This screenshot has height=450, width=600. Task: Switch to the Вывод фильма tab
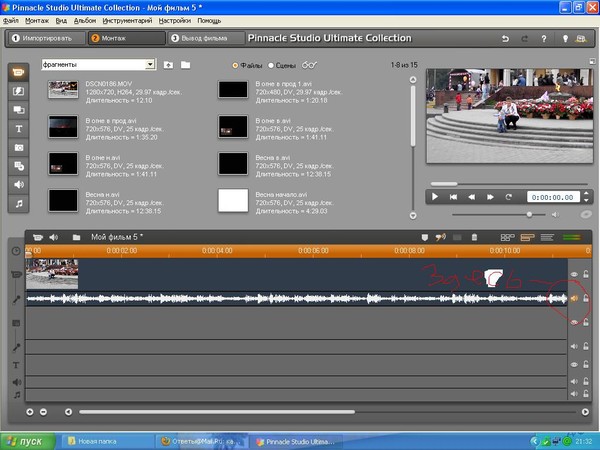point(206,38)
